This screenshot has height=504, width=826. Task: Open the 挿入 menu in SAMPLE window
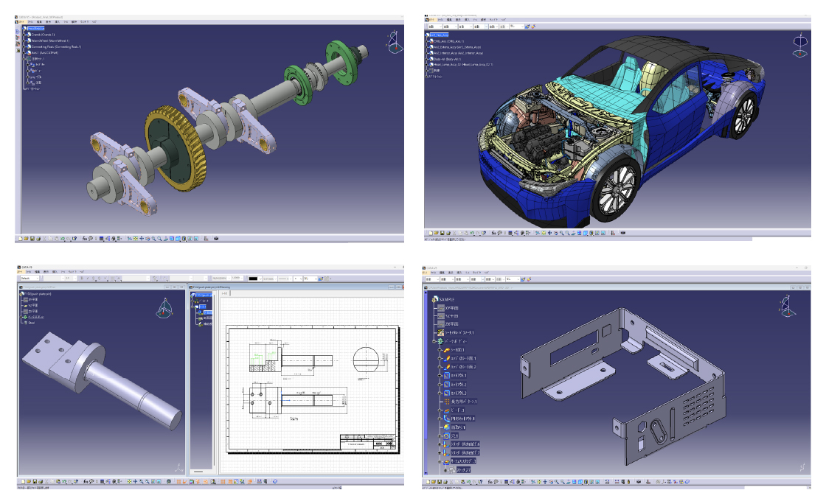459,273
